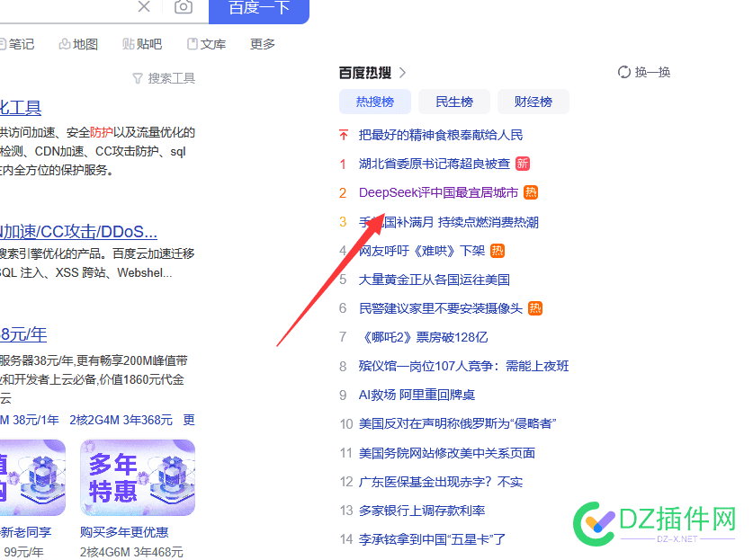
Task: Open 《哪吒2》票房破128亿 topic
Action: [424, 337]
